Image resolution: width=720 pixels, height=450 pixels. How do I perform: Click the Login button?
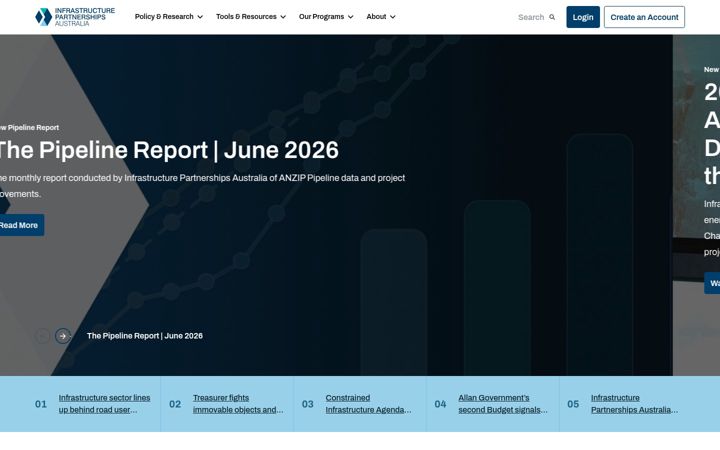point(583,17)
